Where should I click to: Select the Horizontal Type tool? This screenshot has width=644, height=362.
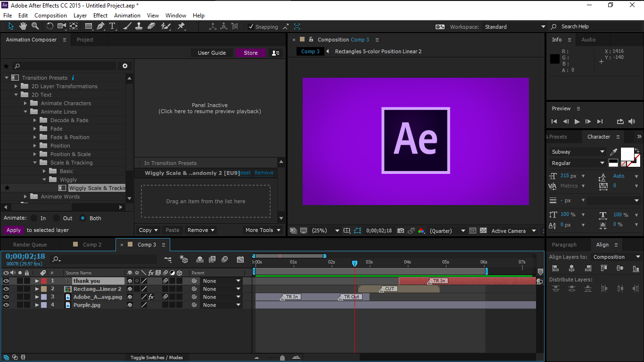coord(112,26)
